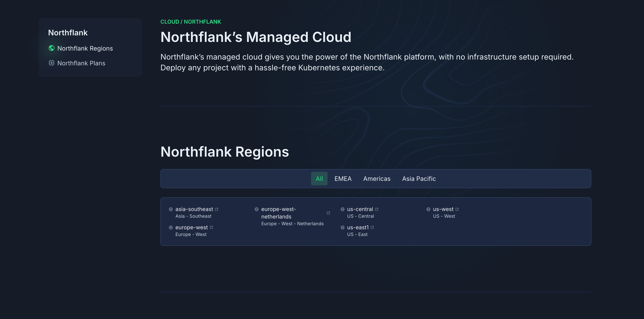Click the Northflank's Managed Cloud page title

[x=256, y=37]
